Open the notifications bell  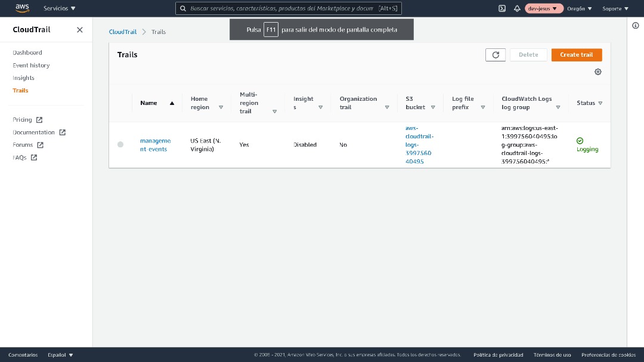coord(517,8)
